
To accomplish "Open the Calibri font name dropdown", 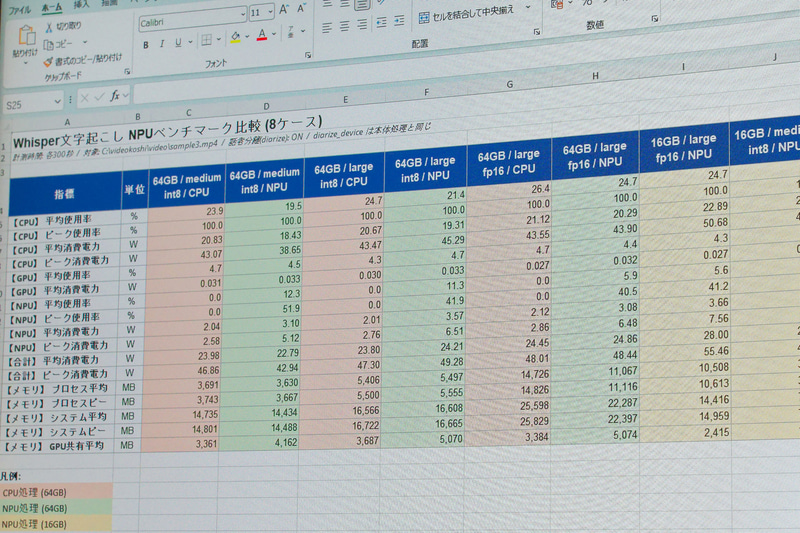I will (243, 15).
